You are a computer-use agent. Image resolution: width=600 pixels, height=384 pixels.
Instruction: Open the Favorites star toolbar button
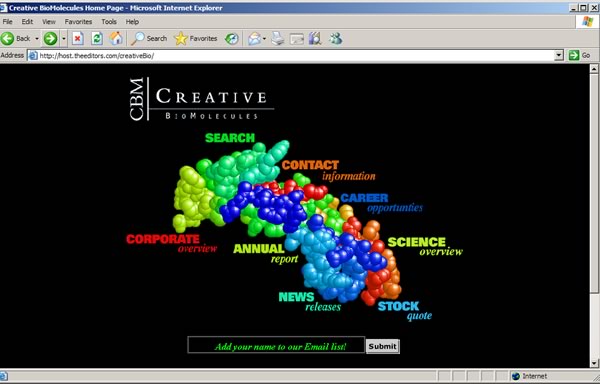(196, 38)
